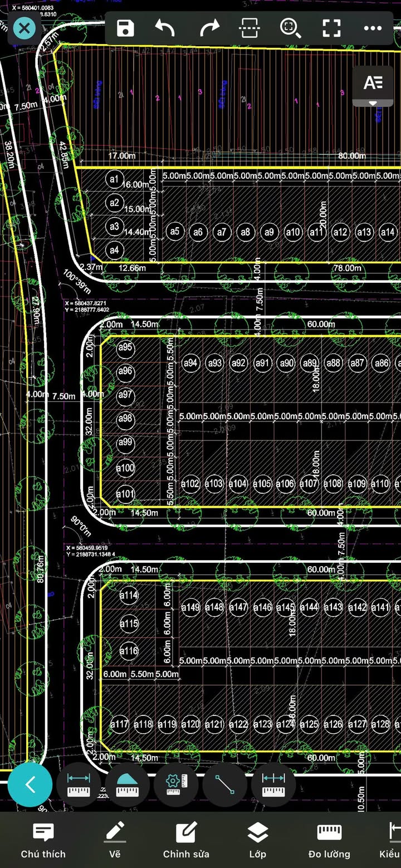401x868 pixels.
Task: Open the Chỉnh sửa edit tab
Action: tap(186, 840)
